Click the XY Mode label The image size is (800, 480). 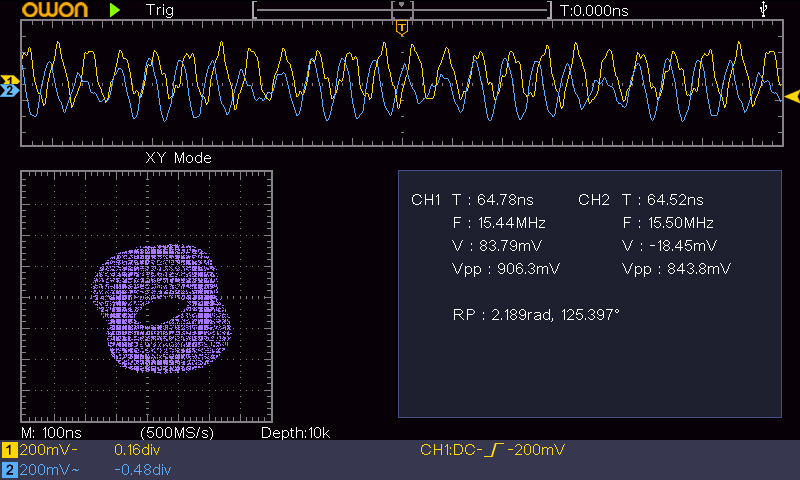coord(178,158)
